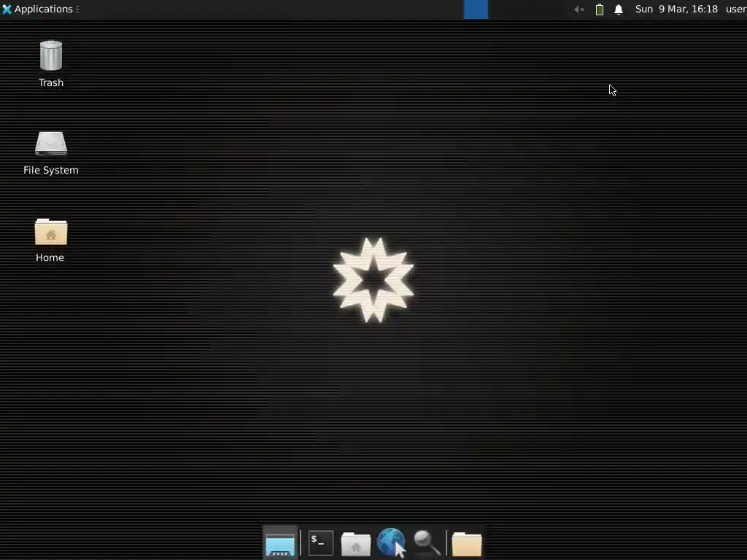Open the Trash on the desktop
Viewport: 747px width, 560px height.
pyautogui.click(x=50, y=55)
